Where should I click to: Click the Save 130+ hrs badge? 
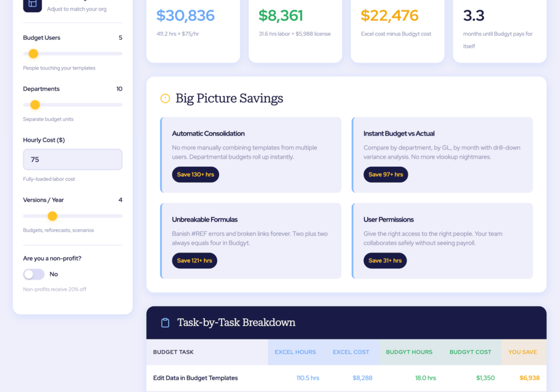coord(195,175)
